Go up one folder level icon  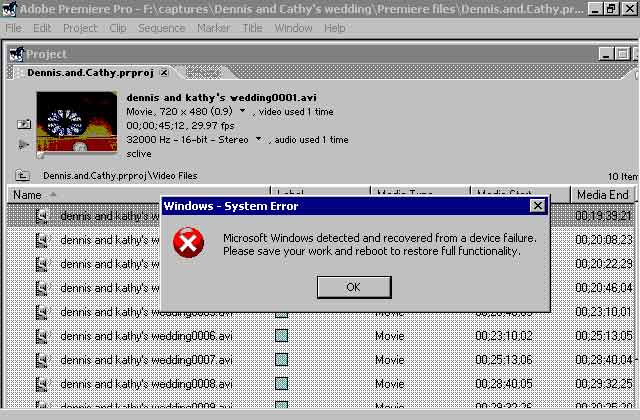22,176
